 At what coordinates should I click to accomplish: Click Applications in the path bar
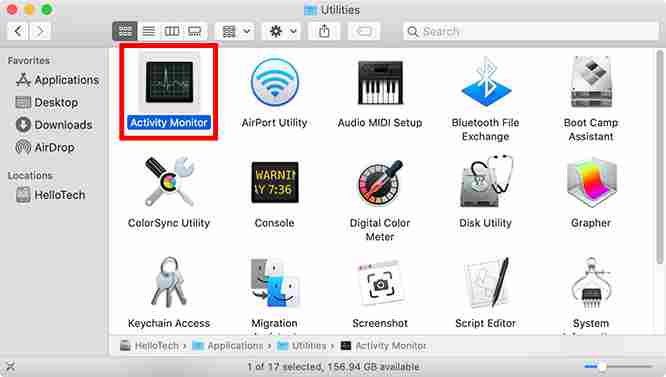(x=228, y=346)
